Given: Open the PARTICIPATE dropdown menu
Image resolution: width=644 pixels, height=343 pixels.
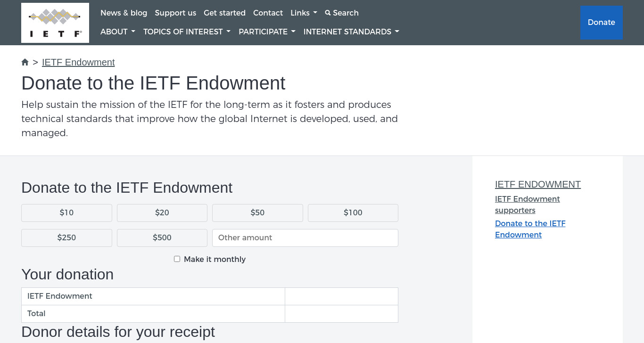Looking at the screenshot, I should coord(267,32).
